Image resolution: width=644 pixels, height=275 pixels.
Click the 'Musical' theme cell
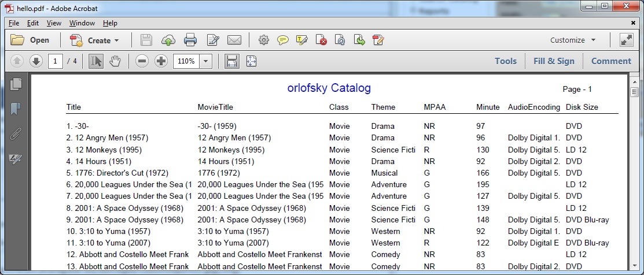pyautogui.click(x=384, y=173)
